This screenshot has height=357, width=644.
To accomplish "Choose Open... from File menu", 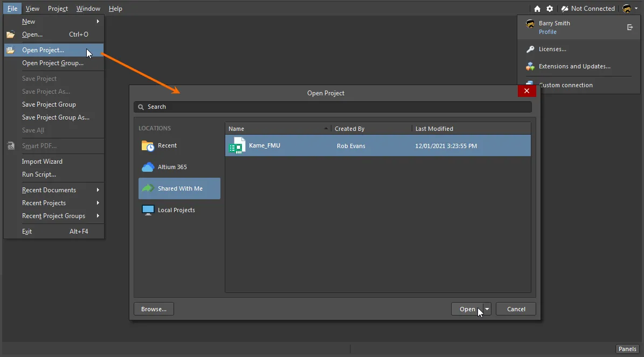I will click(54, 34).
